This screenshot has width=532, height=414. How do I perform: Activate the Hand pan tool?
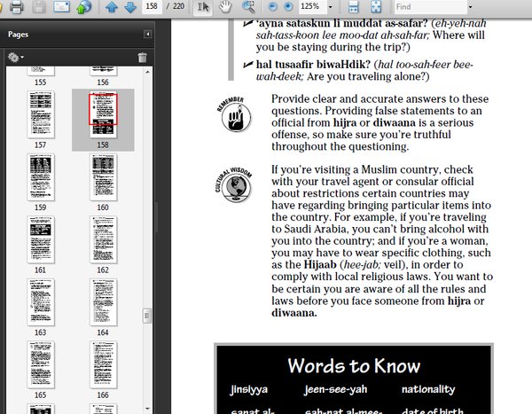coord(225,7)
